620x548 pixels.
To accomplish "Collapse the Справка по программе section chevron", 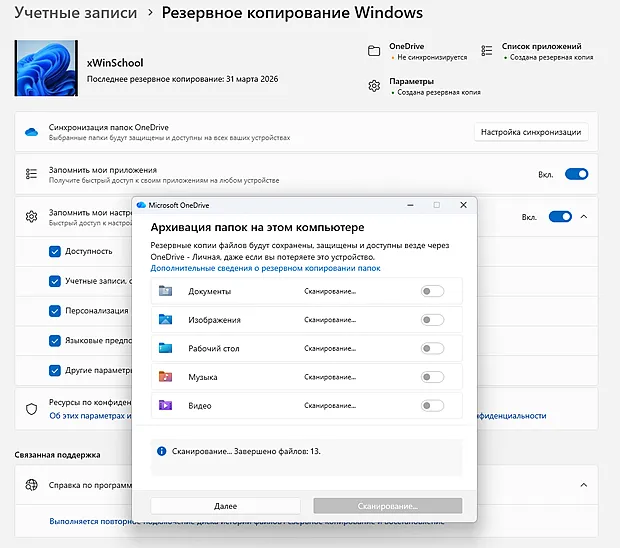I will tap(584, 485).
